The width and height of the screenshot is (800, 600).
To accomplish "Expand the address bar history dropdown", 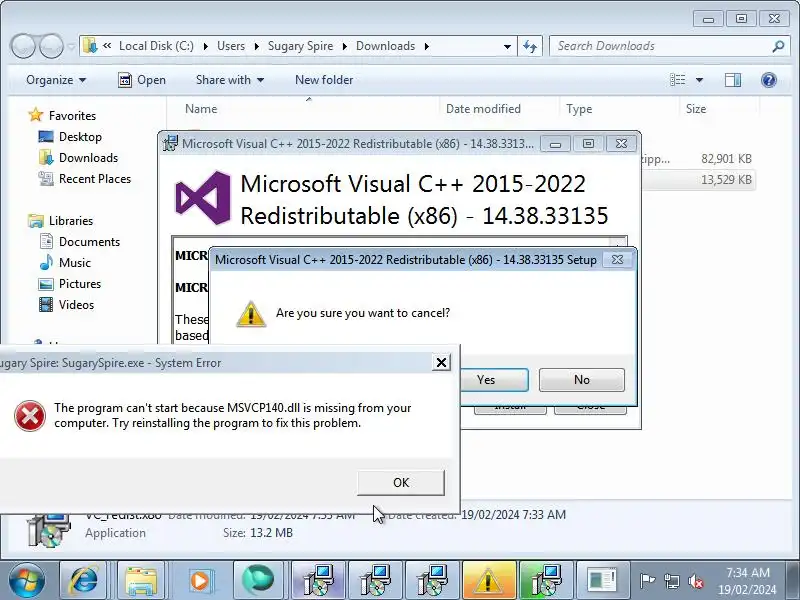I will tap(507, 46).
